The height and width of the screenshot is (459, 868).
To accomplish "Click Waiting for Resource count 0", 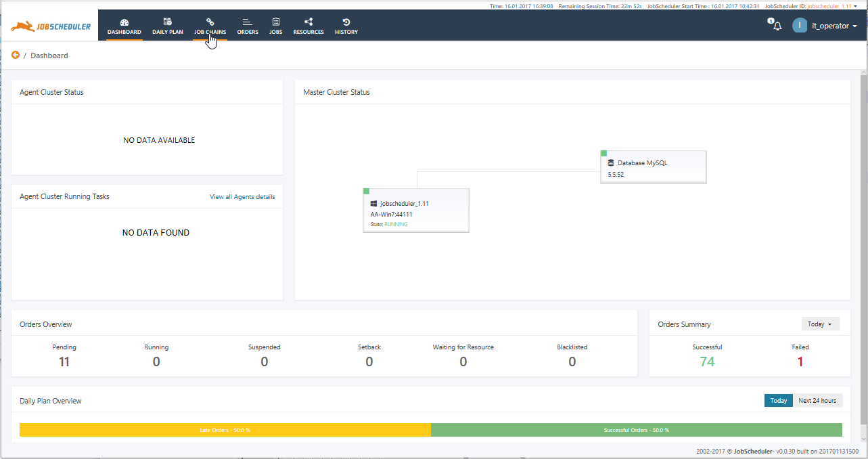I will click(463, 362).
